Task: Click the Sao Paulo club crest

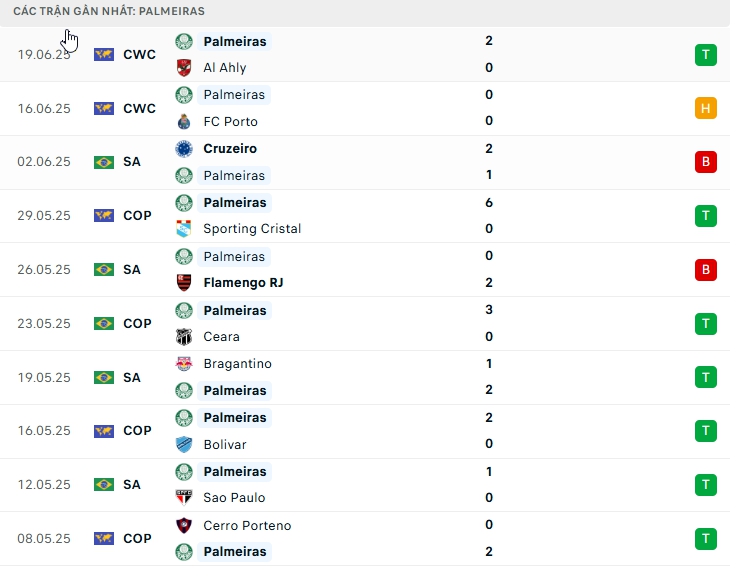Action: (x=184, y=498)
